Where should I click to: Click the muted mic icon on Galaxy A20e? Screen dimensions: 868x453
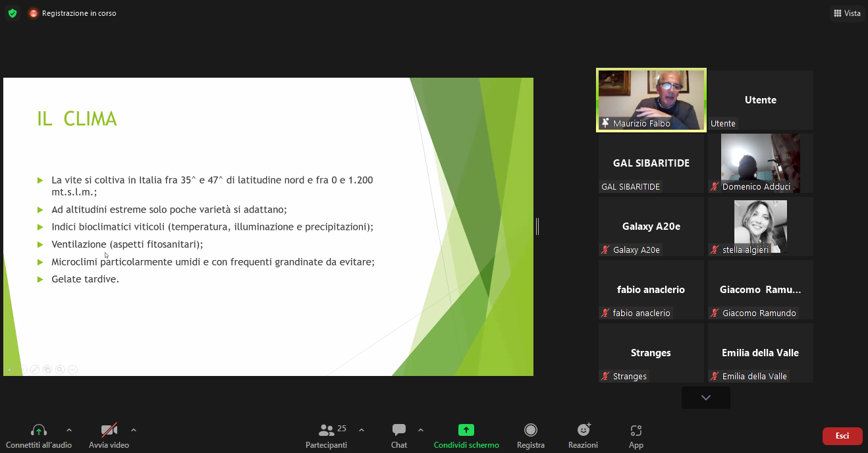(605, 250)
